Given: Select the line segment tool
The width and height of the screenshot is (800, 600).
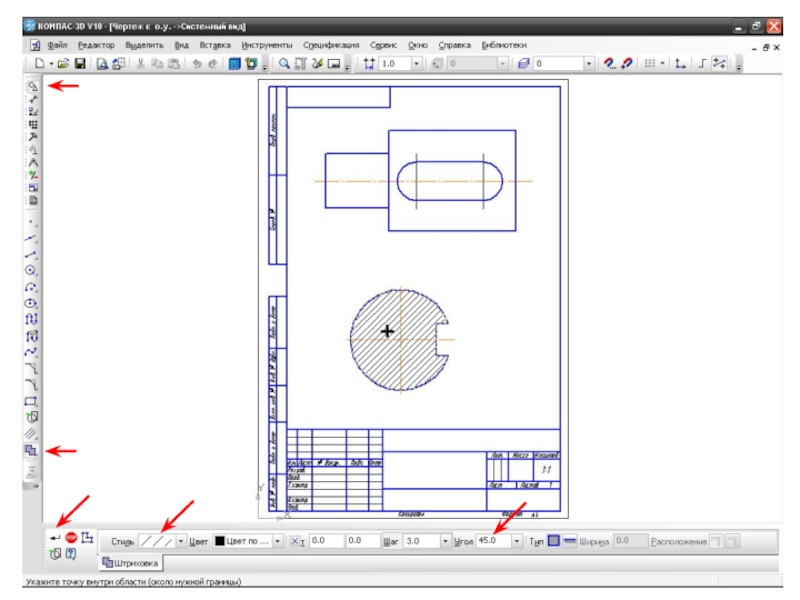Looking at the screenshot, I should (32, 255).
